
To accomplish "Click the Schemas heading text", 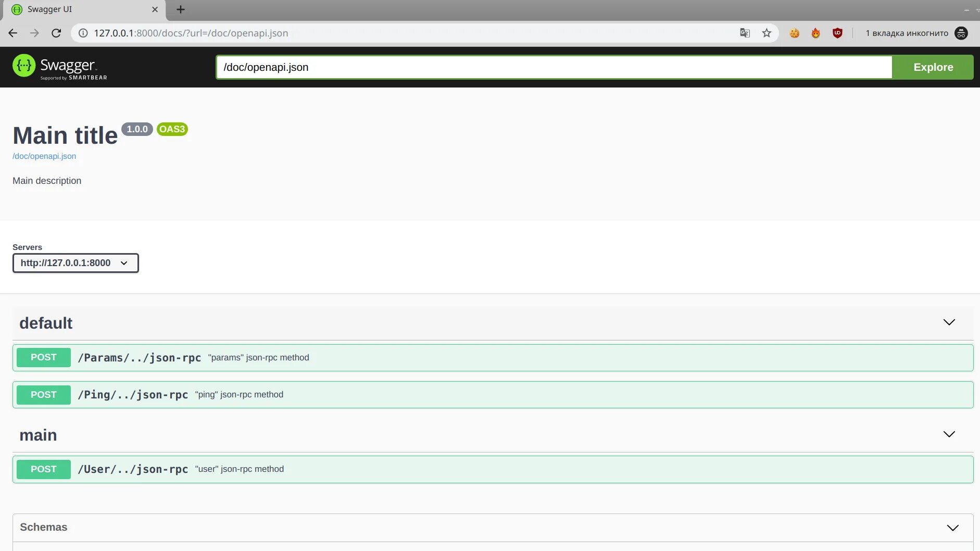I will tap(43, 527).
